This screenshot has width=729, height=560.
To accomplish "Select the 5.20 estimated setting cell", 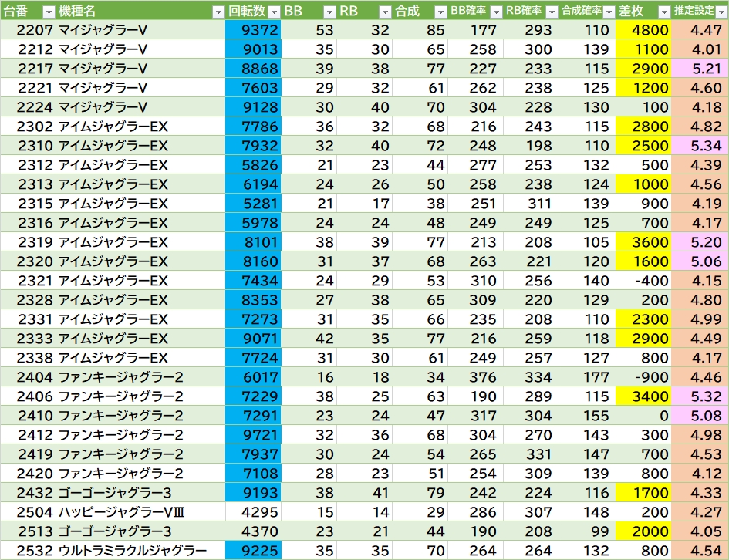I will (700, 242).
